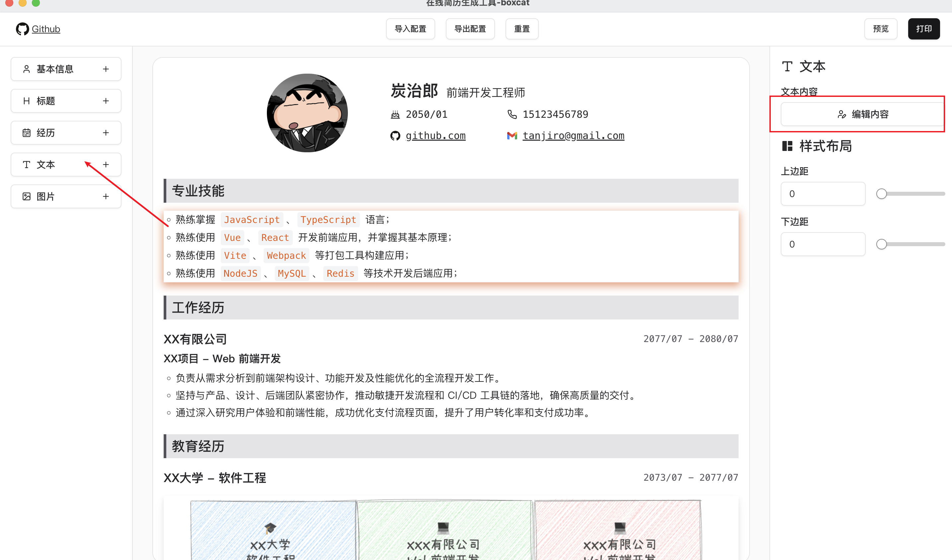Image resolution: width=952 pixels, height=560 pixels.
Task: Select the 专业技能 section heading
Action: click(x=198, y=191)
